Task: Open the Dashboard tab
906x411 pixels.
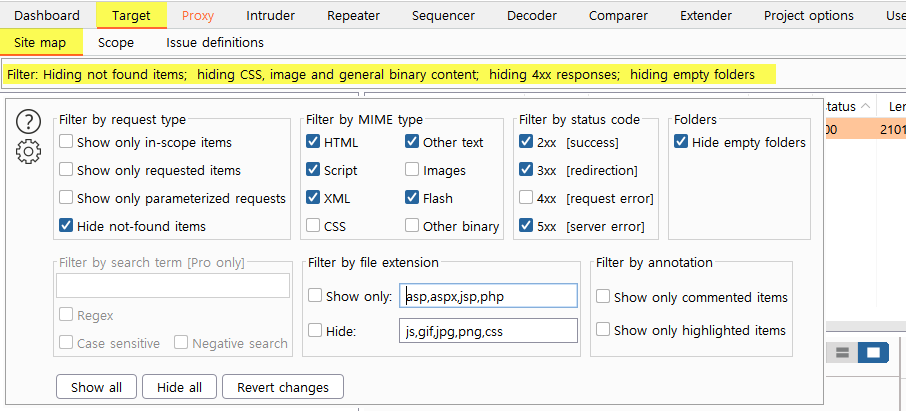Action: coord(47,16)
